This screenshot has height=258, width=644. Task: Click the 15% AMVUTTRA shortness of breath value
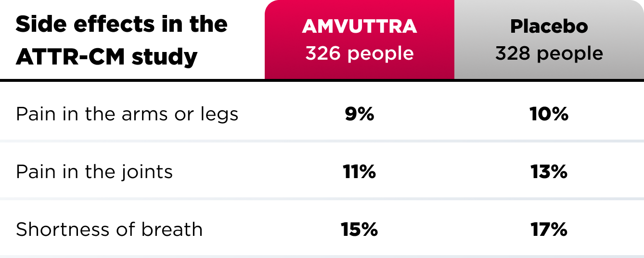[359, 230]
